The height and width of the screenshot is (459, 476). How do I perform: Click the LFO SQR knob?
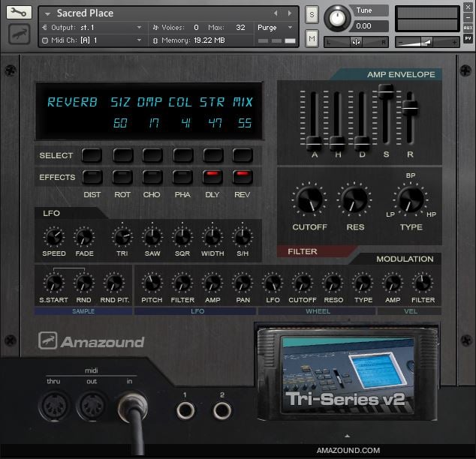182,237
